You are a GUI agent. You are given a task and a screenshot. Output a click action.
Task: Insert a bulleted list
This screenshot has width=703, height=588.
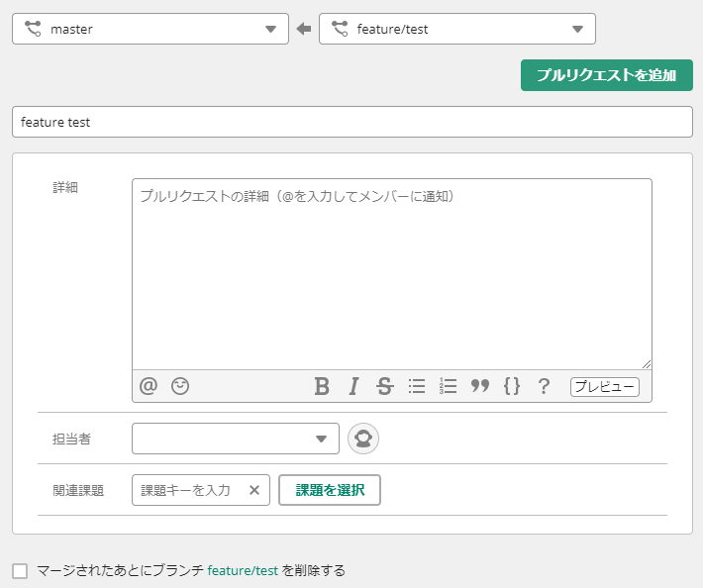[417, 386]
